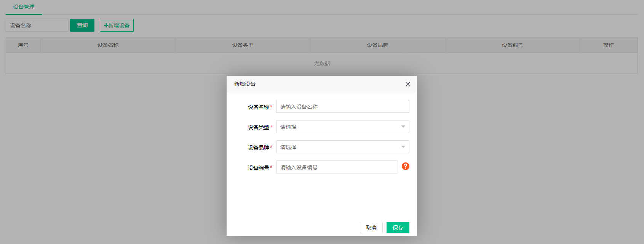Click the 新增设备 dialog title bar text
This screenshot has height=244, width=644.
(x=245, y=84)
